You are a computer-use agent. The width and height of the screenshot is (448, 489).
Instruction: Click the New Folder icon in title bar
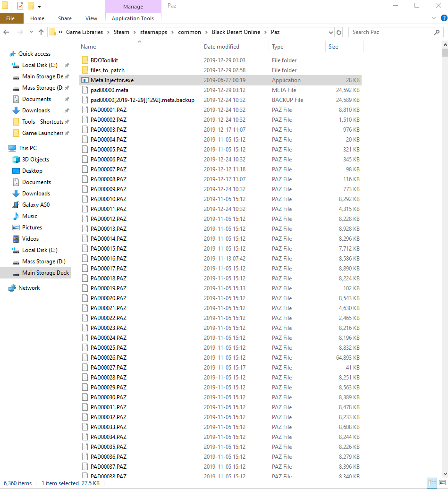[x=31, y=6]
